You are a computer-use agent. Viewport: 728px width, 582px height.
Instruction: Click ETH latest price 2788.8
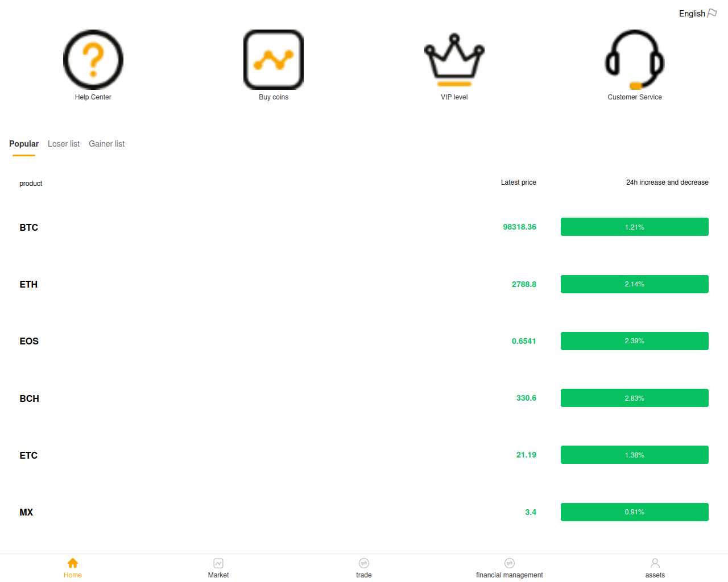[x=524, y=284]
